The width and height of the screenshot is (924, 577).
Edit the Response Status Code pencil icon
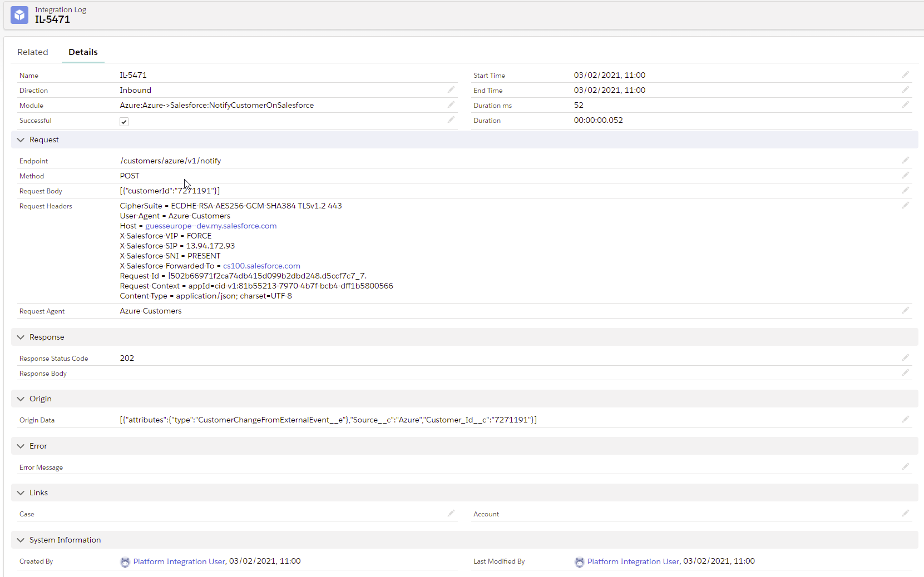906,357
